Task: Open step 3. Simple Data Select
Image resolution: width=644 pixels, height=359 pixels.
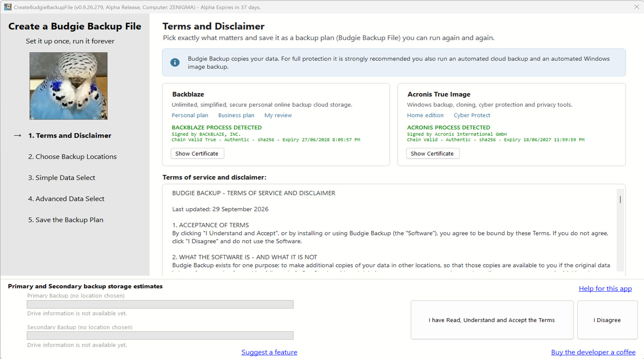Action: (62, 178)
